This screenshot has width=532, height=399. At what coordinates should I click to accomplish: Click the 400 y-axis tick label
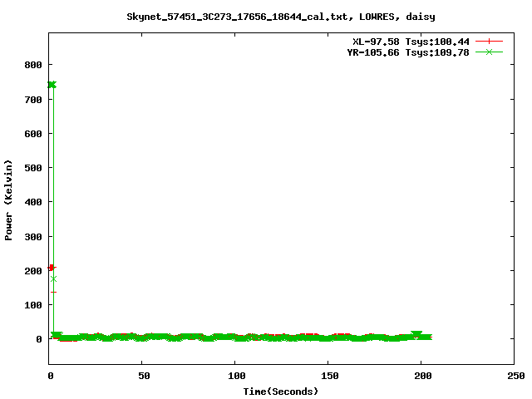click(33, 202)
